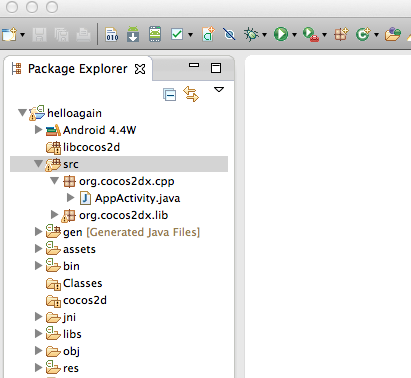This screenshot has width=411, height=378.
Task: Click the binary 010 file toolbar icon
Action: pos(112,34)
